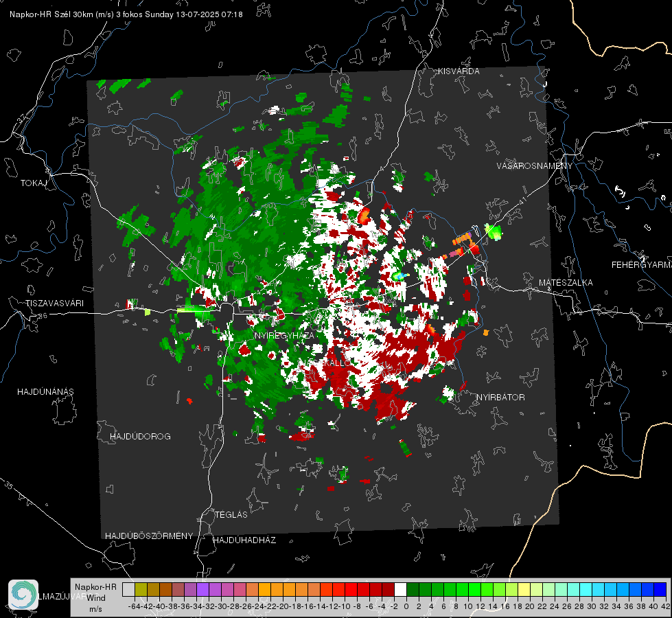The height and width of the screenshot is (618, 672).
Task: Click the radar title text dated 13-07-2025 07:18
Action: pos(126,14)
